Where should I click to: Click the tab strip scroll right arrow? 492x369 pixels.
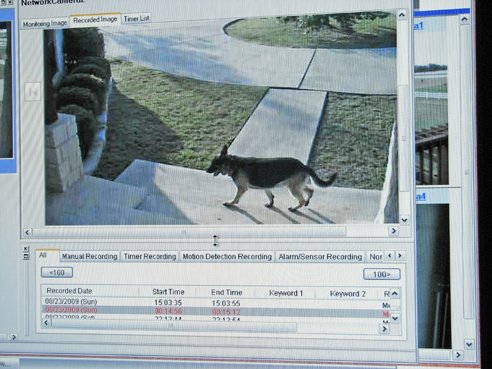pyautogui.click(x=400, y=256)
